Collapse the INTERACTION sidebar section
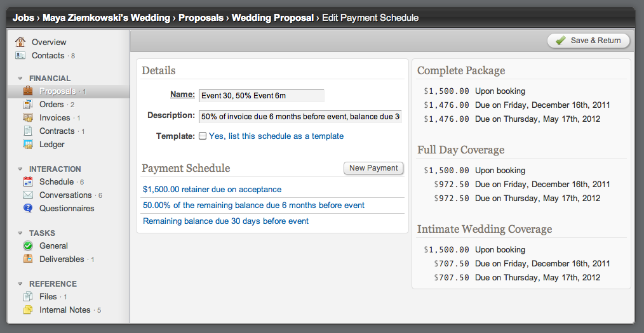The image size is (644, 333). (20, 169)
